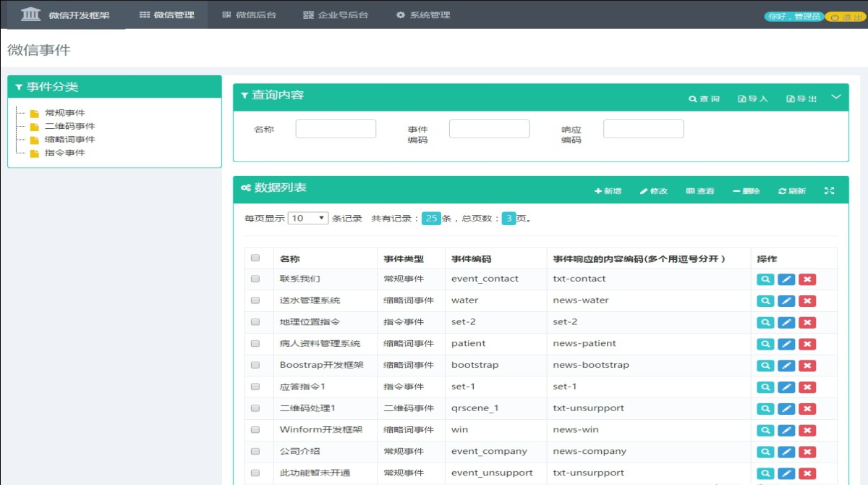Check the 应答指令1 row checkbox
This screenshot has height=485, width=868.
pyautogui.click(x=255, y=387)
